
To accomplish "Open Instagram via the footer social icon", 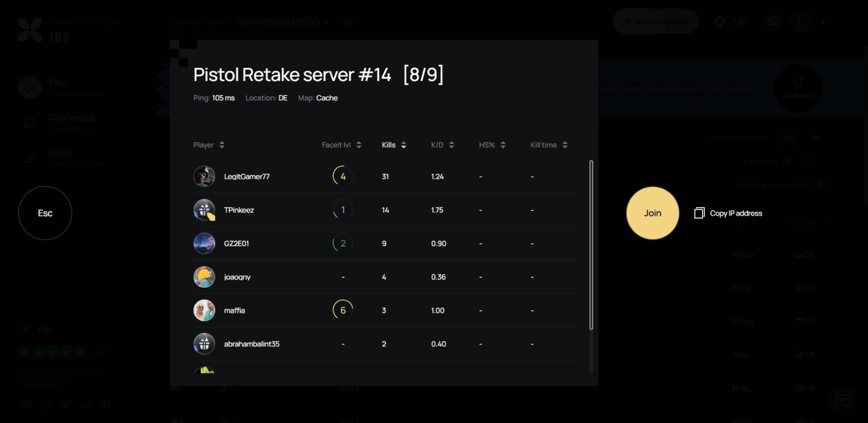I will [45, 404].
